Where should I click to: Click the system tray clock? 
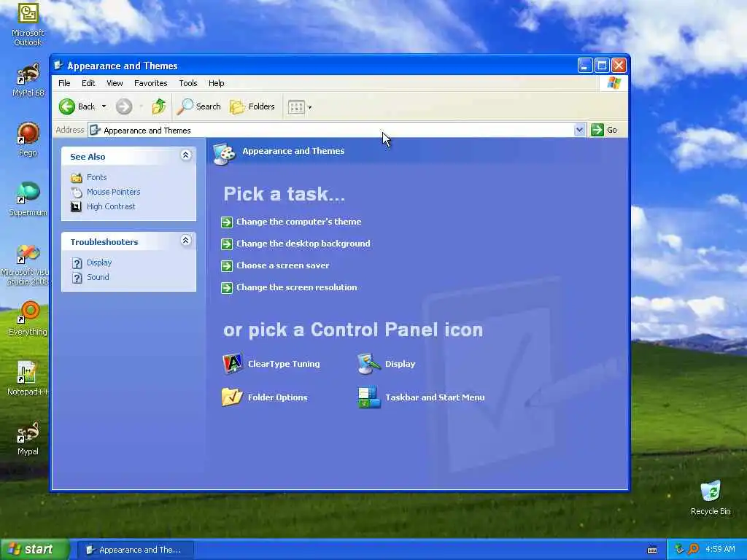[720, 550]
